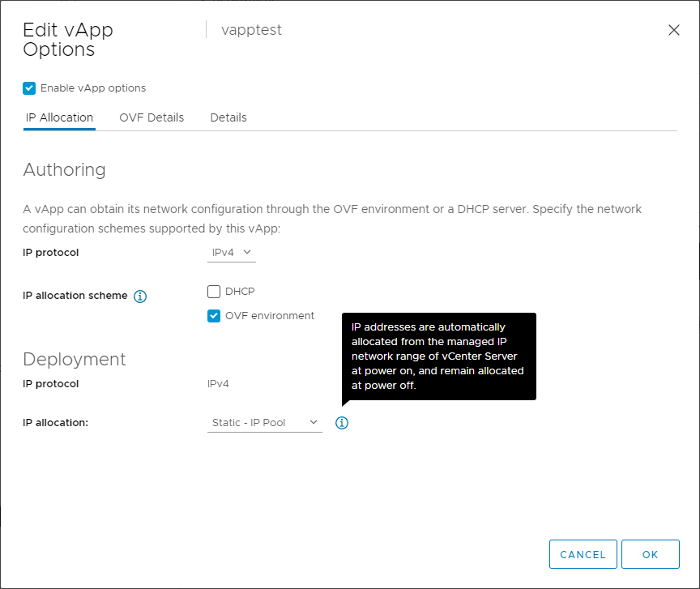Viewport: 700px width, 589px height.
Task: Click the vapptest name in the header
Action: point(251,31)
